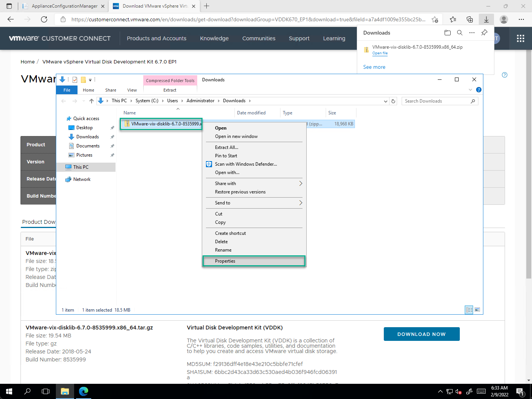Click the browser URL address field

[248, 19]
